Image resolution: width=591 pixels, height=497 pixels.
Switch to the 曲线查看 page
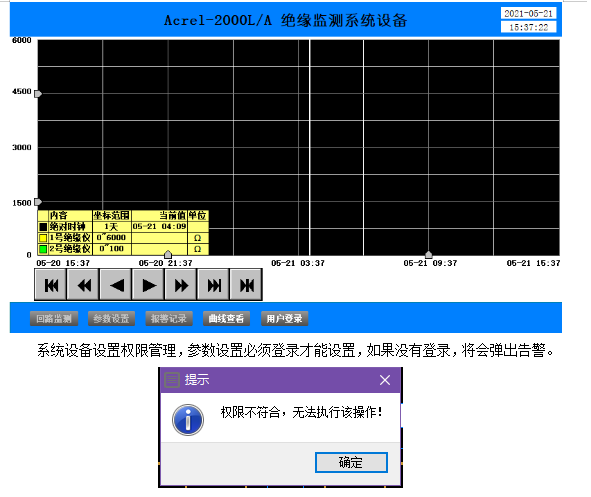click(227, 319)
